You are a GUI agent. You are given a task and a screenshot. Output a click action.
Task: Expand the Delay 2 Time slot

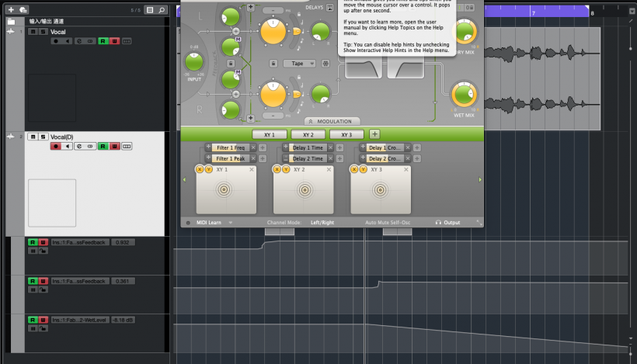pyautogui.click(x=286, y=158)
